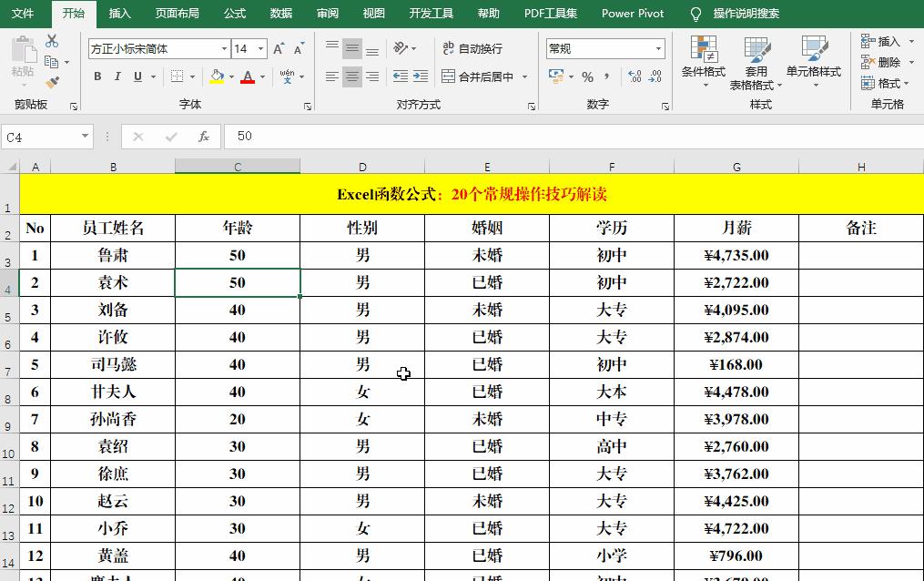
Task: Click the increase decimal icon
Action: point(634,76)
